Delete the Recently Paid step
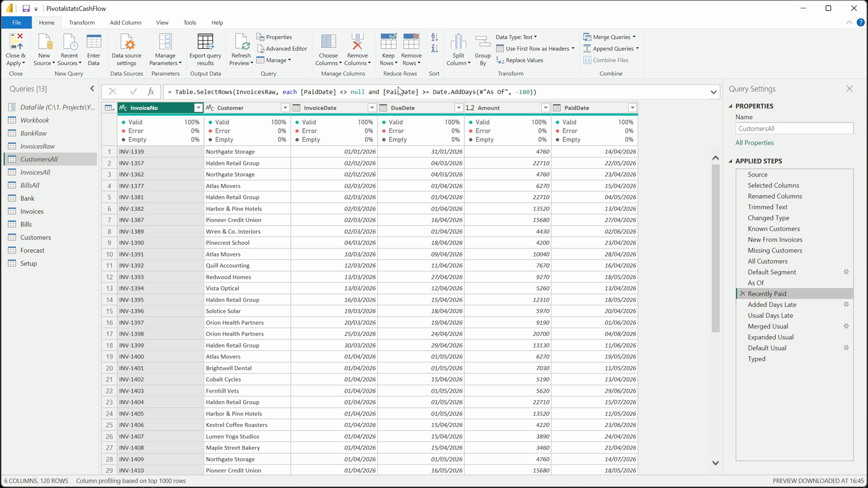 pos(743,294)
